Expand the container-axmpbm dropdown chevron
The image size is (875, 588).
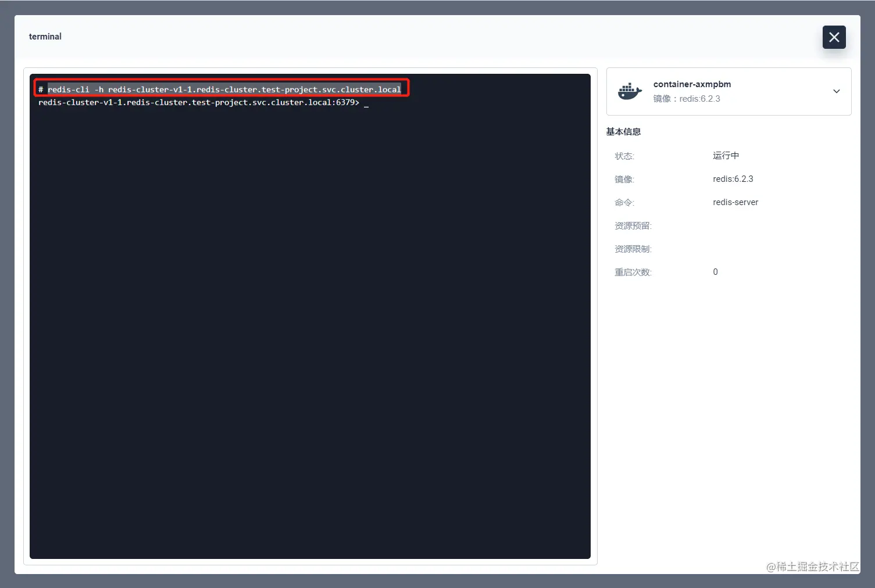(x=836, y=91)
